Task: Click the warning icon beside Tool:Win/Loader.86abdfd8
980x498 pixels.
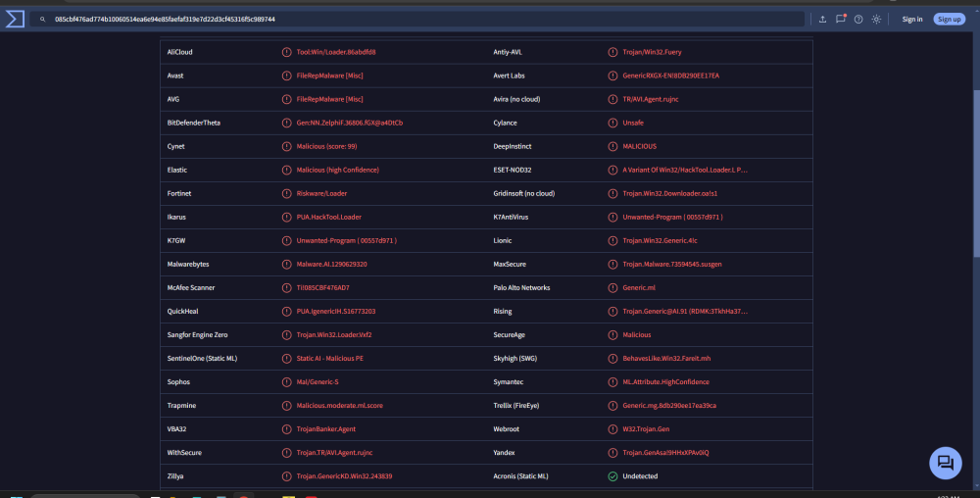Action: (x=286, y=52)
